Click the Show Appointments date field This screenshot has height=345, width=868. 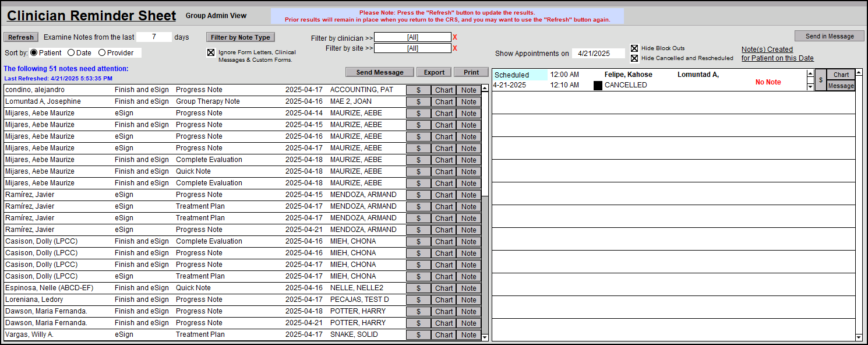coord(598,54)
